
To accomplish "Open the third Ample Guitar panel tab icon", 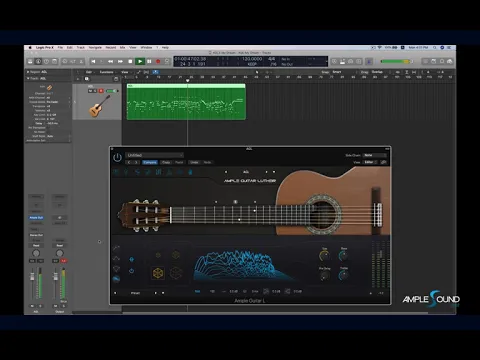I will click(137, 172).
